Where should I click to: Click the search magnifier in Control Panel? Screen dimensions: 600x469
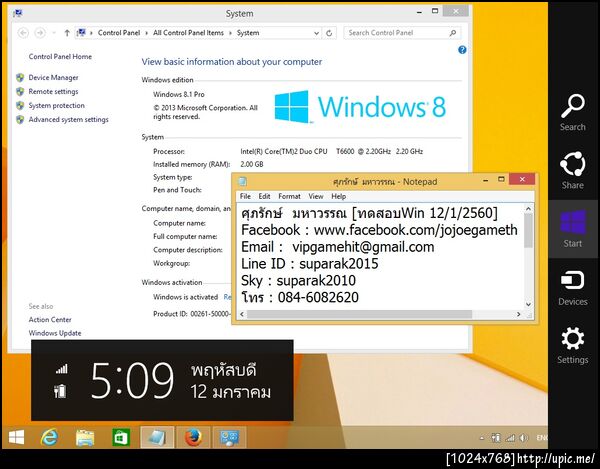[453, 33]
